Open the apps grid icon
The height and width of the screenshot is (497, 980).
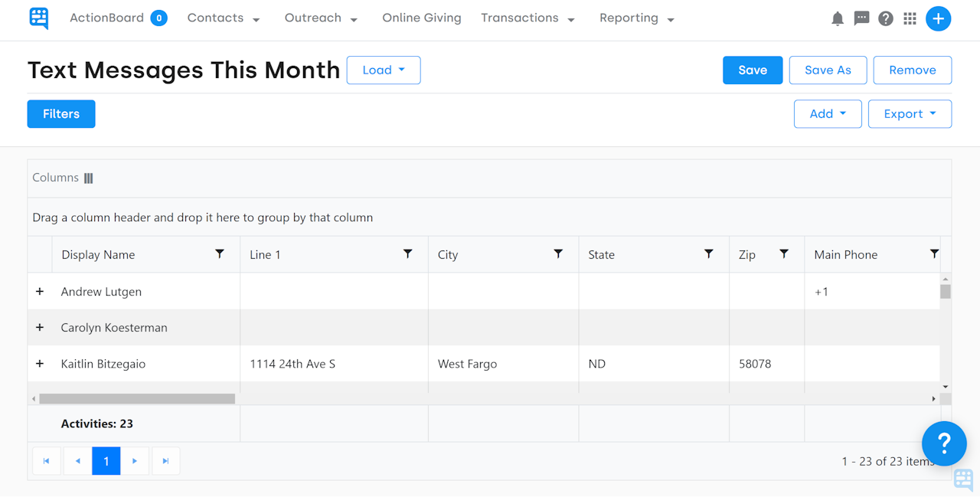click(910, 18)
